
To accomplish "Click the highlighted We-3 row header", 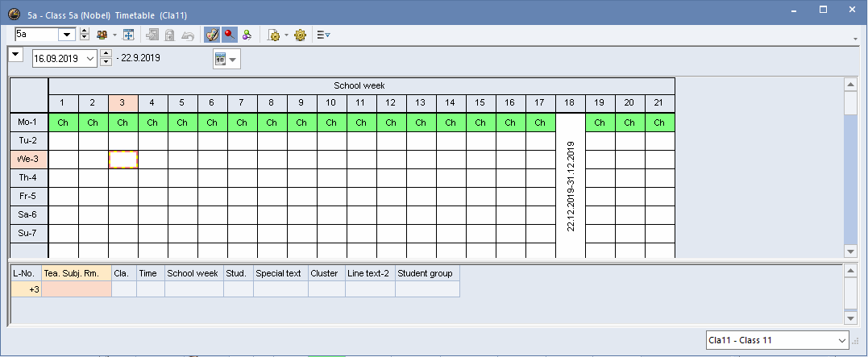I will click(x=29, y=160).
